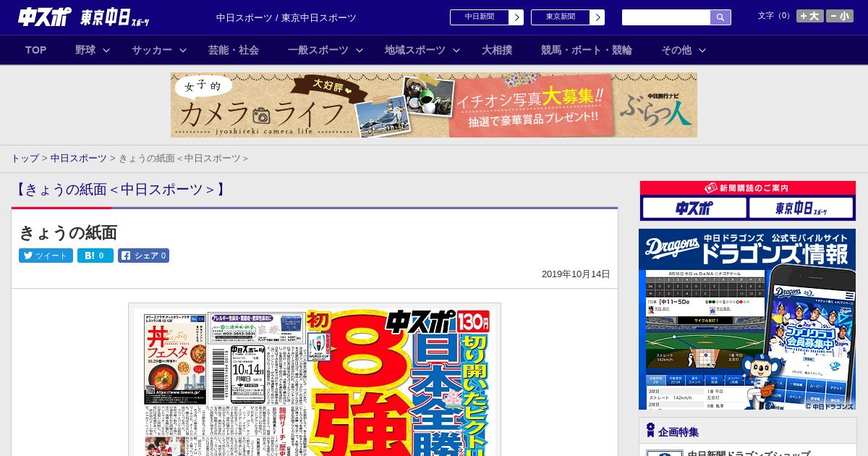Follow the 中日スポーツ breadcrumb link
868x456 pixels.
[x=78, y=159]
